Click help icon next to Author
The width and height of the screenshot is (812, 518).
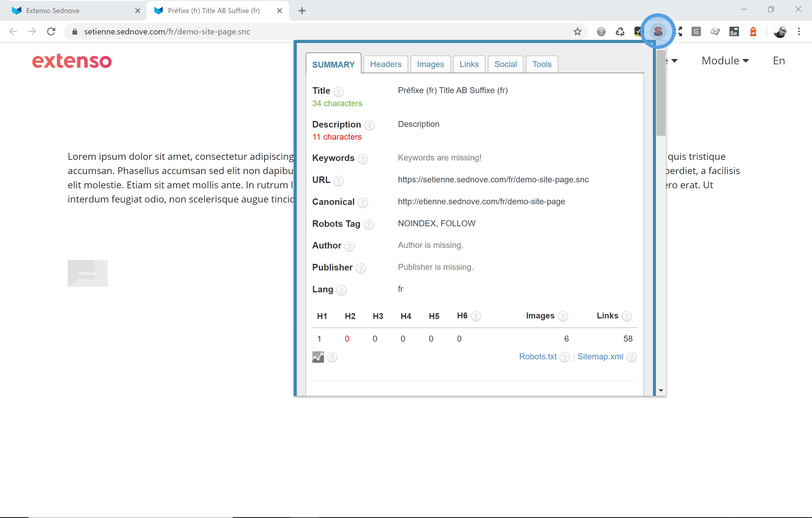[349, 246]
